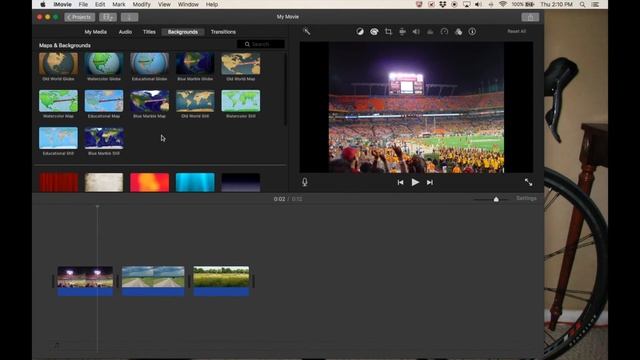Image resolution: width=640 pixels, height=360 pixels.
Task: Select the stadium clip in timeline
Action: [x=85, y=281]
